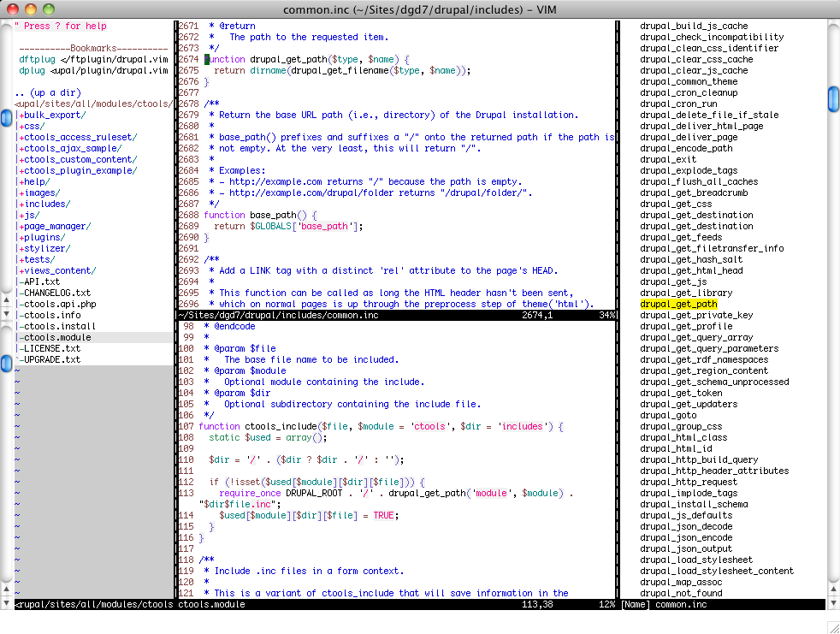
Task: Click the right scrollbar's up arrow
Action: [x=833, y=590]
